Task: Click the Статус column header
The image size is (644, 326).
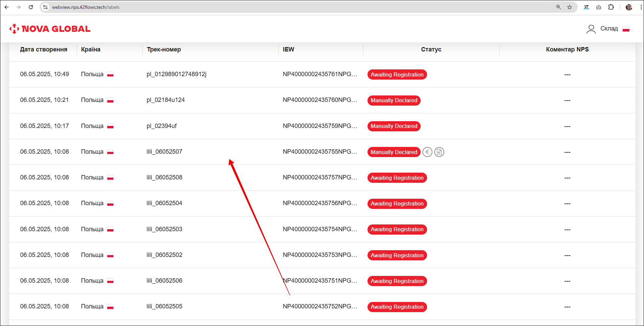Action: click(431, 49)
